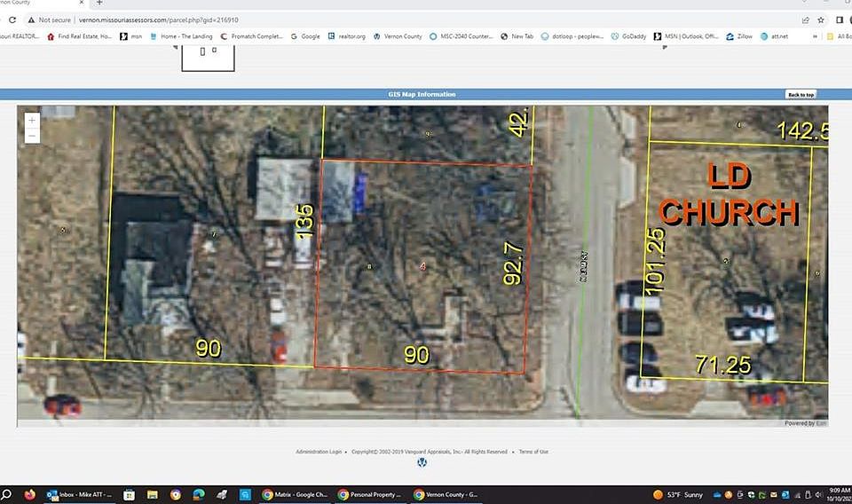Open a new browser tab with plus
The width and height of the screenshot is (852, 504).
pyautogui.click(x=99, y=3)
